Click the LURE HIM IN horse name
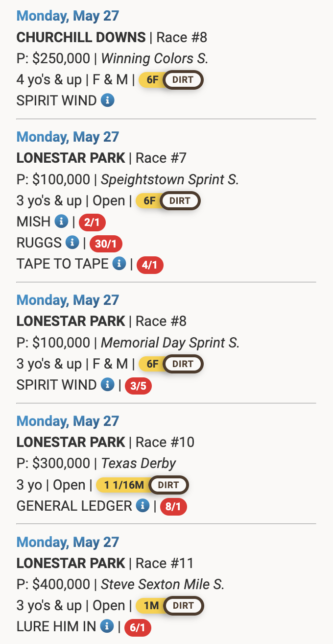Image resolution: width=333 pixels, height=644 pixels. [x=56, y=627]
